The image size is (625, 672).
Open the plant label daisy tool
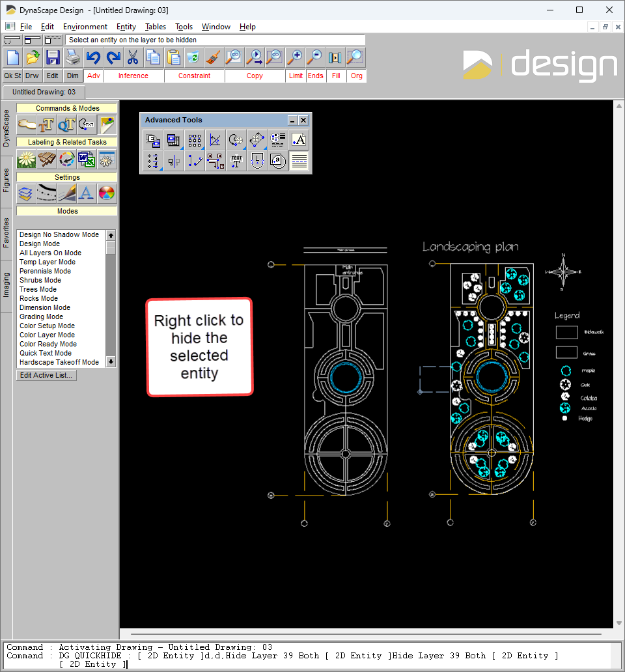26,159
